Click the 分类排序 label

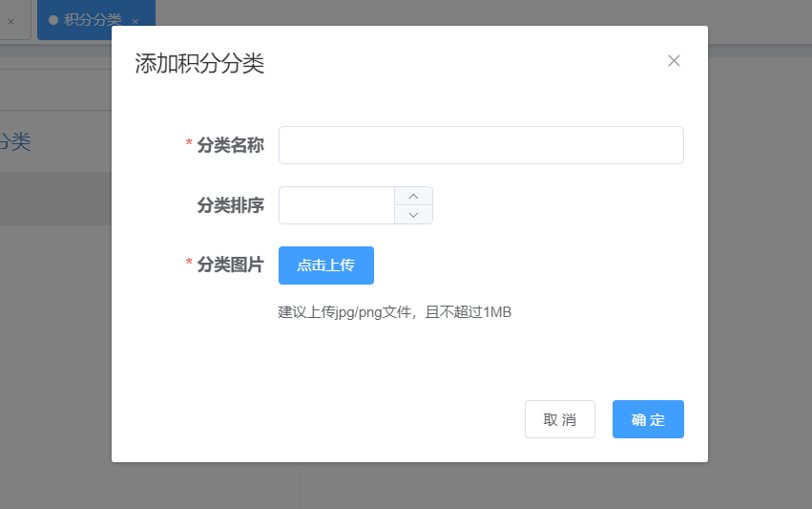(231, 205)
